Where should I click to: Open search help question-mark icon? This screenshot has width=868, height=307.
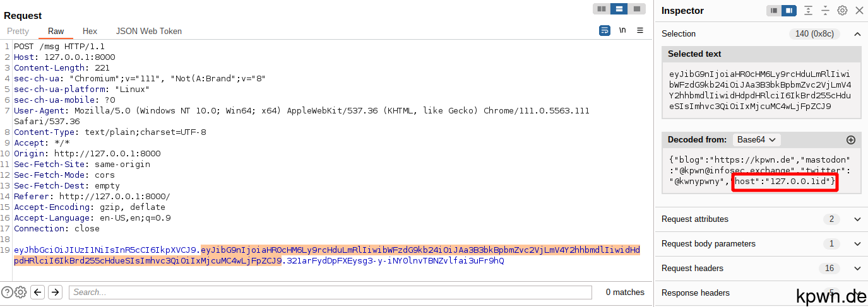[7, 292]
